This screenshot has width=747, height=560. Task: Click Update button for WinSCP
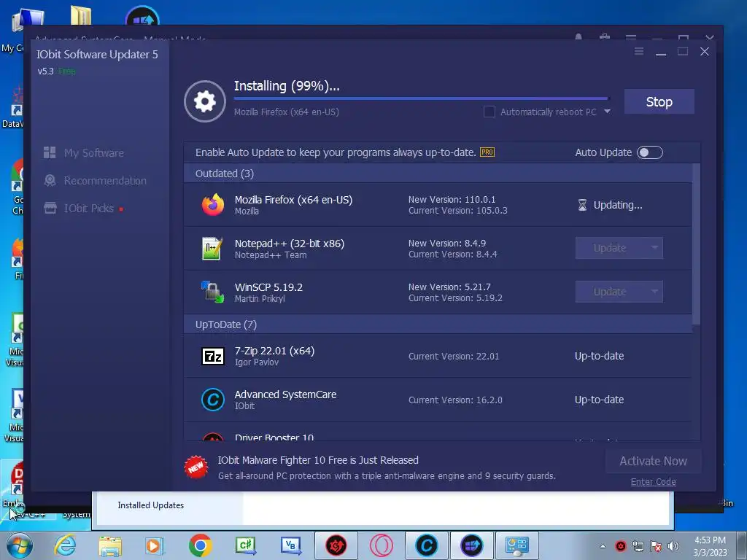610,292
